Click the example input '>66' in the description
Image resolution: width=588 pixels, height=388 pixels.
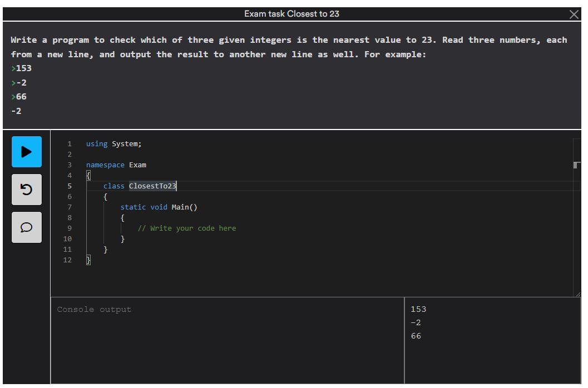tap(19, 97)
